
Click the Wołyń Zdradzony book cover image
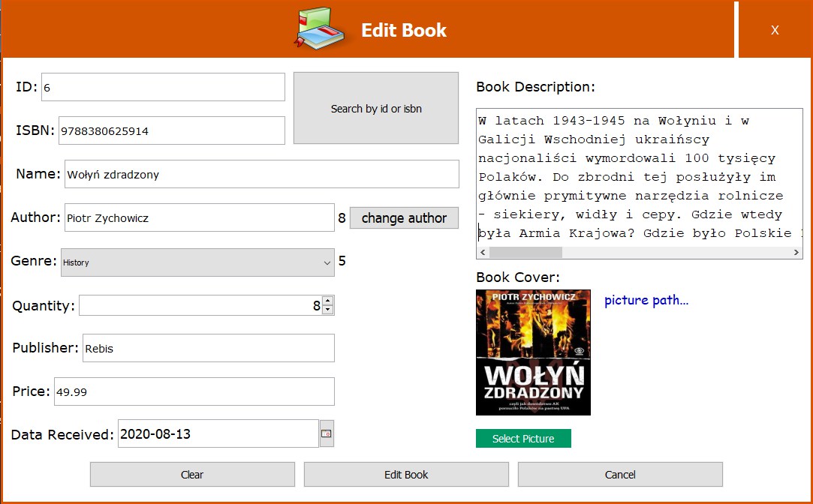click(533, 352)
